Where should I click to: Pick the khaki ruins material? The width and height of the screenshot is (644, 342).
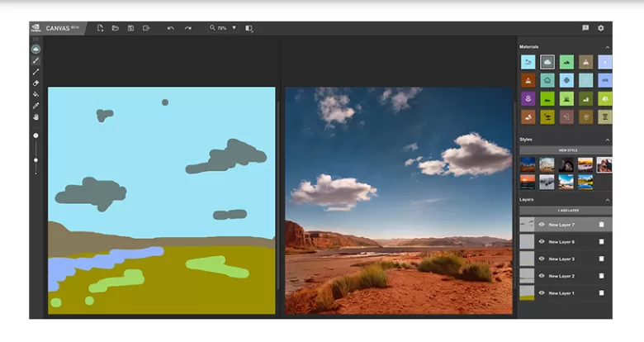(605, 117)
